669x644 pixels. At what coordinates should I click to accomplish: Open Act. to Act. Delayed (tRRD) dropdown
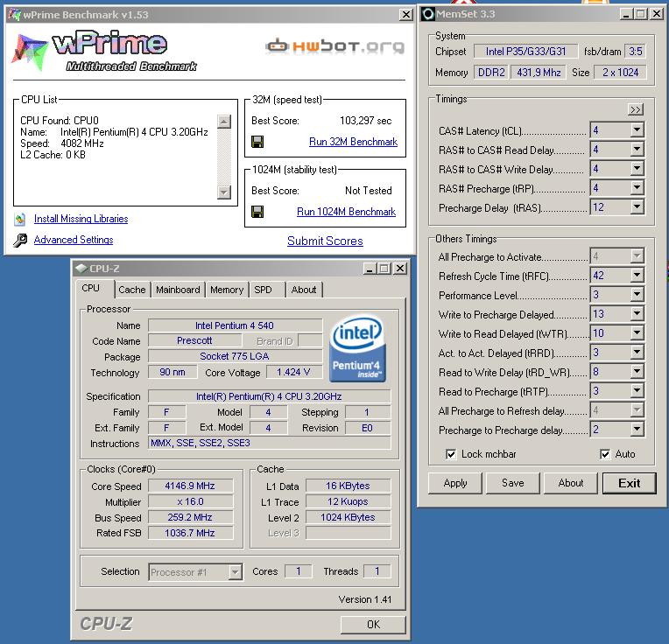(x=637, y=352)
